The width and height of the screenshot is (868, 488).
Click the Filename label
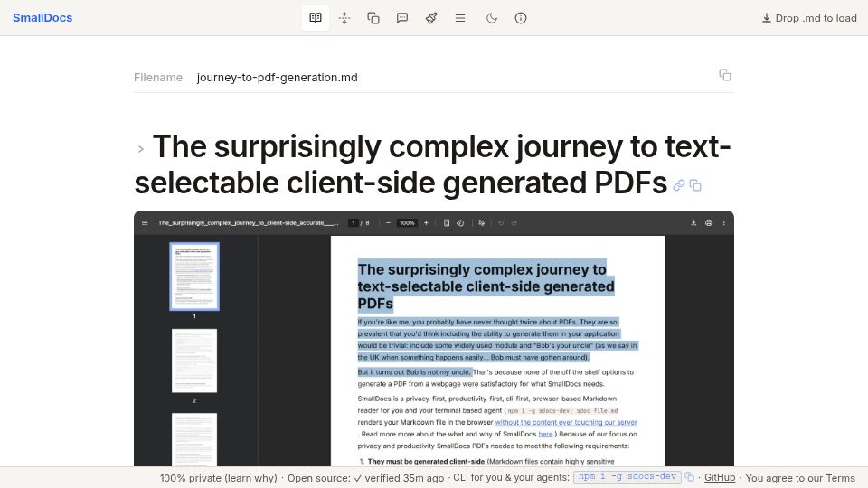coord(157,78)
